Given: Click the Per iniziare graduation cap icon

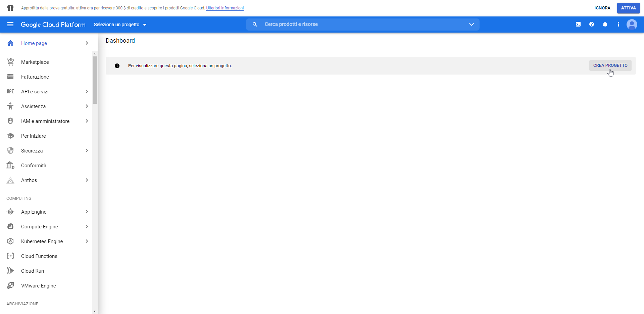Looking at the screenshot, I should 10,136.
